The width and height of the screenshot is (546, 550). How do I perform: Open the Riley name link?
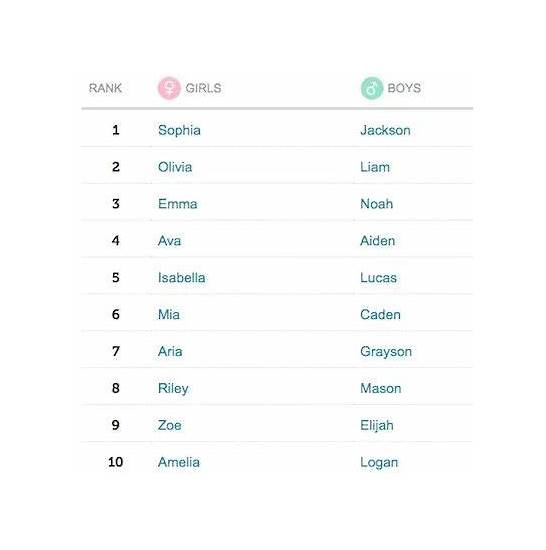point(173,389)
